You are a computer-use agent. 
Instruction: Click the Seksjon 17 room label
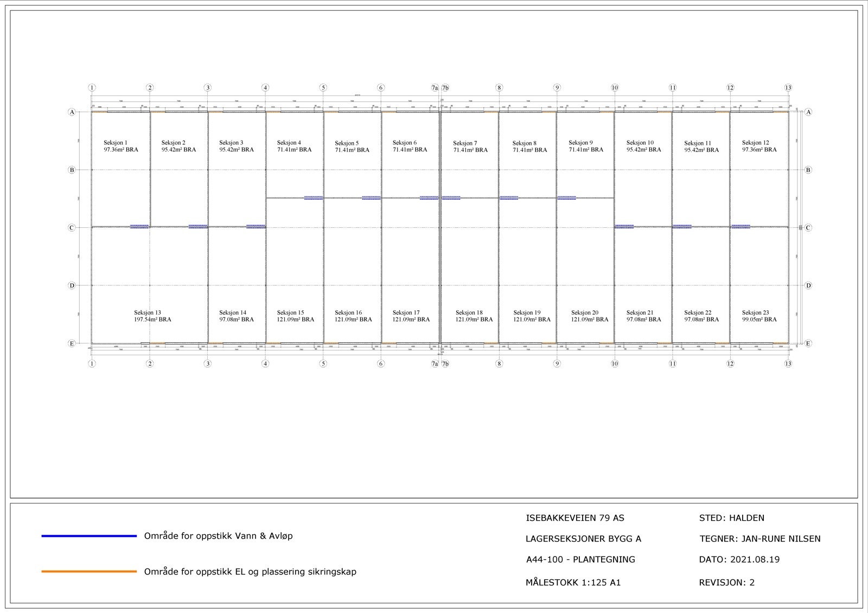411,316
